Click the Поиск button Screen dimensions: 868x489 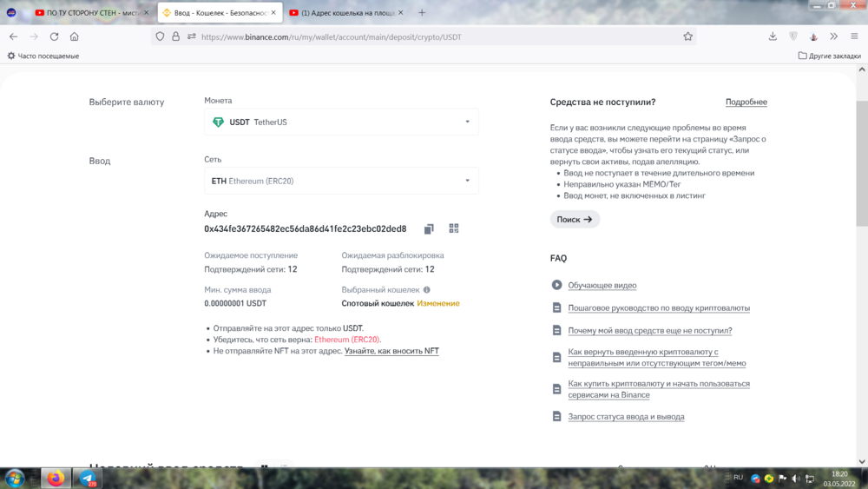pos(575,219)
